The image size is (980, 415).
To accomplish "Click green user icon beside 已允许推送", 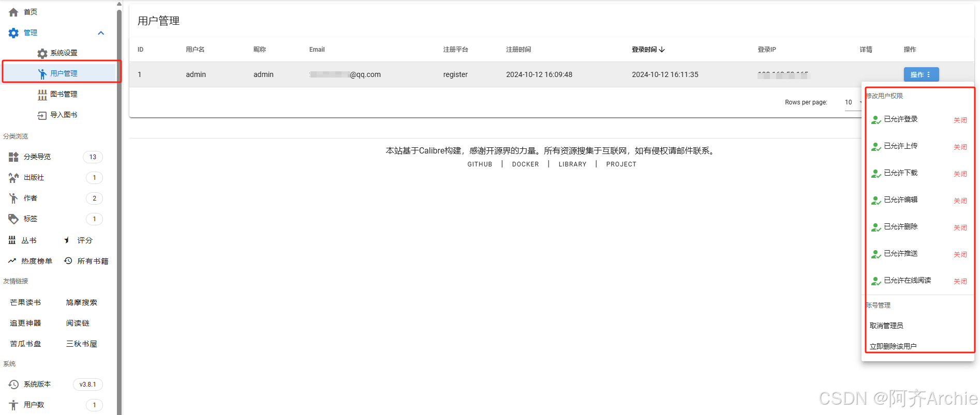I will pyautogui.click(x=876, y=254).
